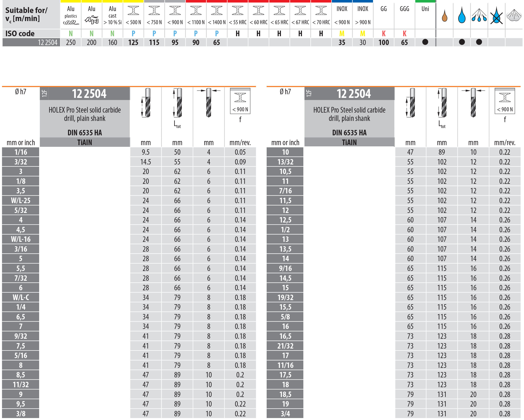Screen dimensions: 524x420
Task: Click cutting speed value 100 under GG
Action: (384, 43)
